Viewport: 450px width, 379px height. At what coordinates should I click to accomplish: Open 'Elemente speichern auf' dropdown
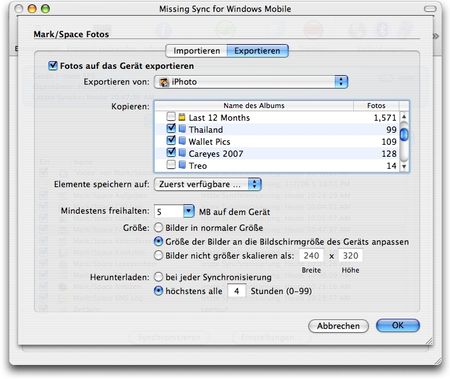pyautogui.click(x=208, y=184)
